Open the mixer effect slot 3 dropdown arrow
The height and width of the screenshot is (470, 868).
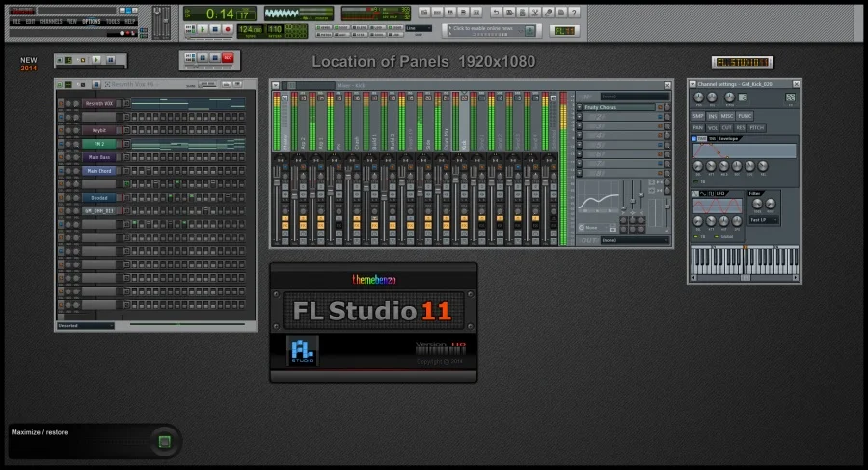[580, 126]
